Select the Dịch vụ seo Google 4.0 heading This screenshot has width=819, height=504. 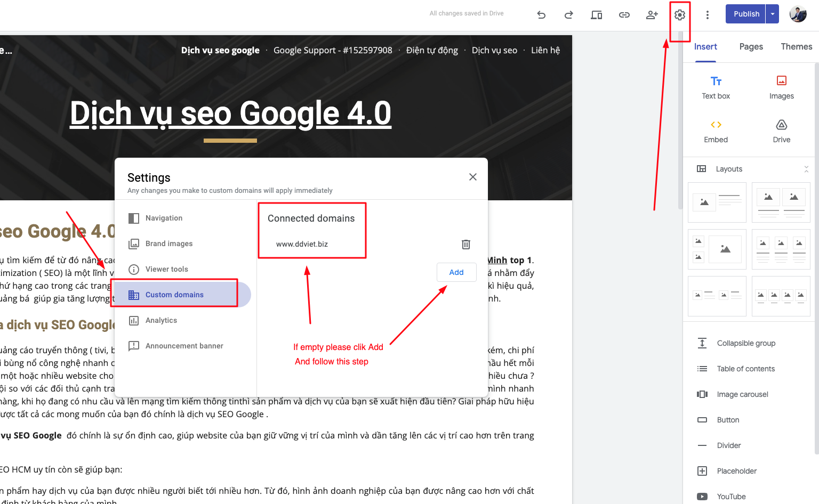tap(231, 113)
